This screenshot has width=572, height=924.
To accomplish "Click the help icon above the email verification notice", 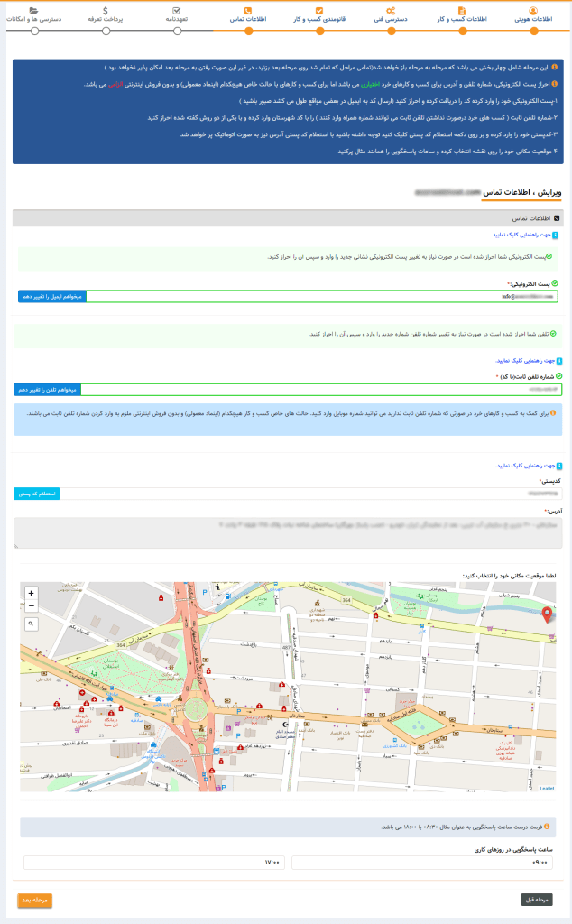I will tap(556, 236).
